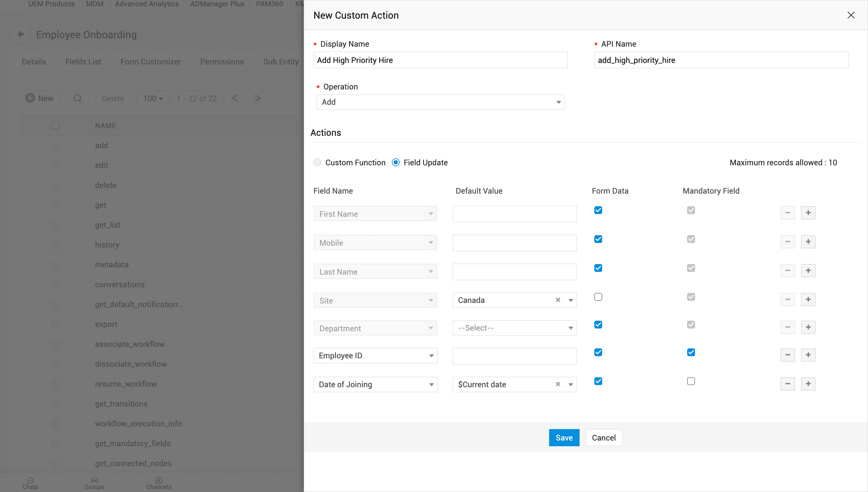Open Groups at the bottom bar
Viewport: 868px width, 492px height.
click(94, 483)
